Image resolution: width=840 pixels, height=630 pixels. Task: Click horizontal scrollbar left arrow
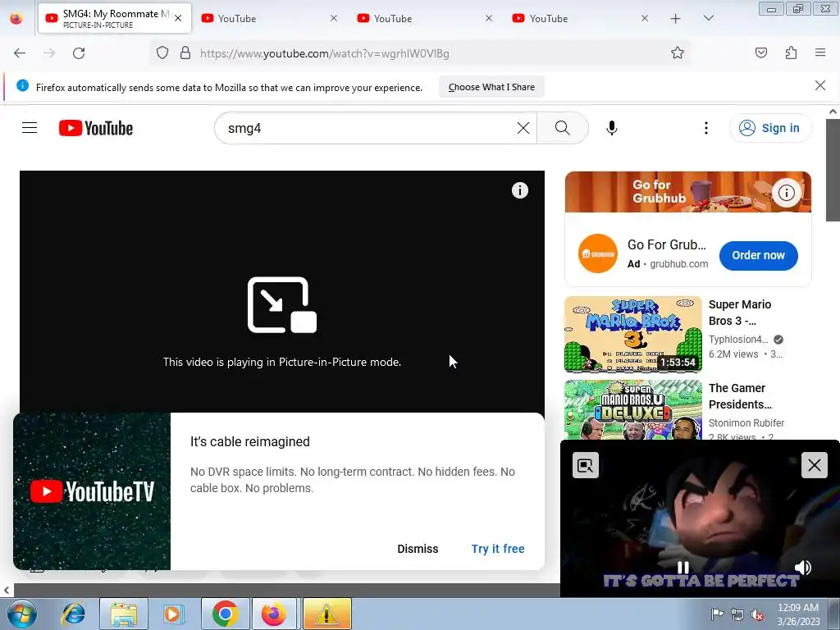[6, 591]
